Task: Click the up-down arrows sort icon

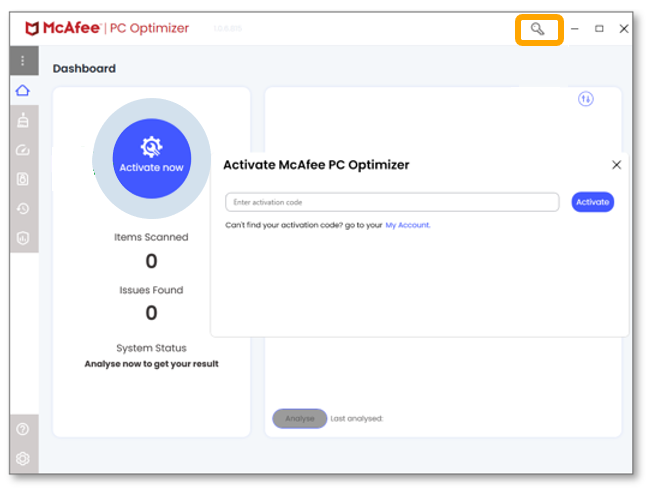Action: [586, 99]
